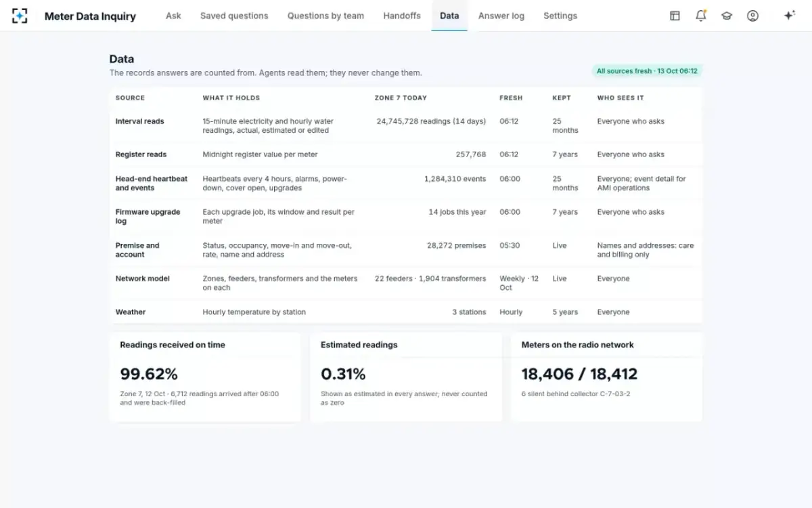Select the Register reads source row
The height and width of the screenshot is (508, 812).
click(406, 154)
